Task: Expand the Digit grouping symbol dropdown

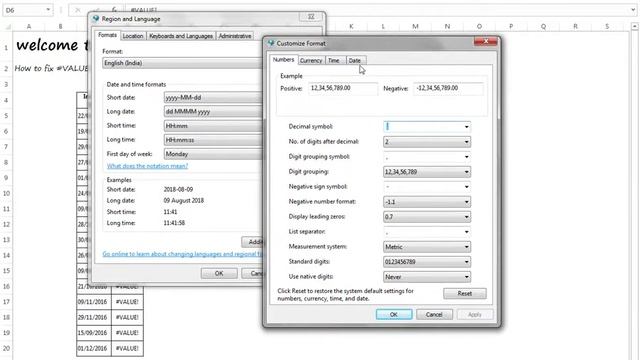Action: coord(467,157)
